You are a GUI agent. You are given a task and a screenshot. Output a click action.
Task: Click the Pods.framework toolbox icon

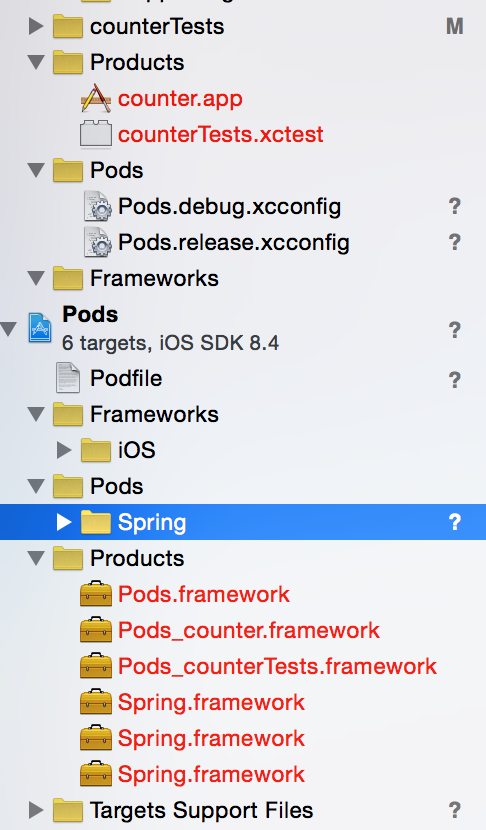96,594
